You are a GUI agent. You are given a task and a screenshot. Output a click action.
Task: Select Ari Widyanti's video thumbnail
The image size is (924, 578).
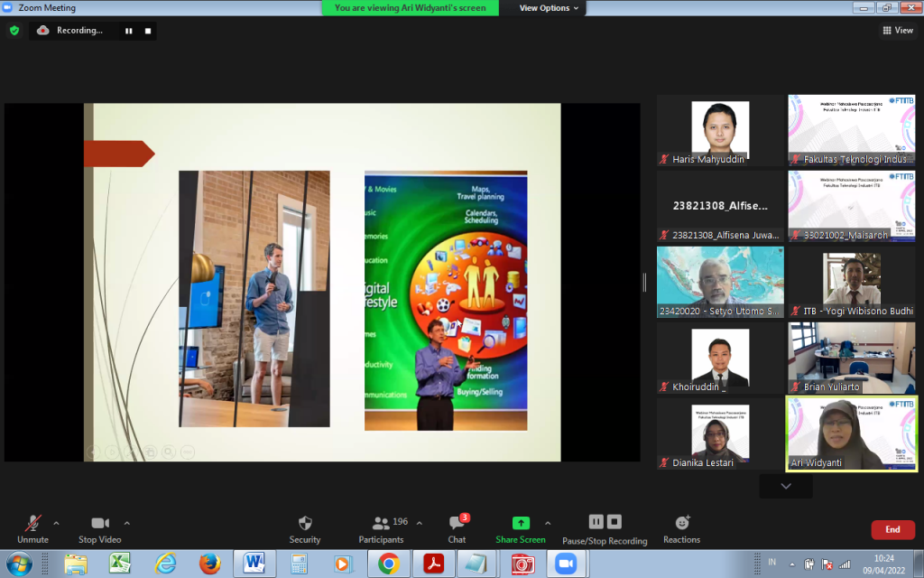(x=852, y=433)
